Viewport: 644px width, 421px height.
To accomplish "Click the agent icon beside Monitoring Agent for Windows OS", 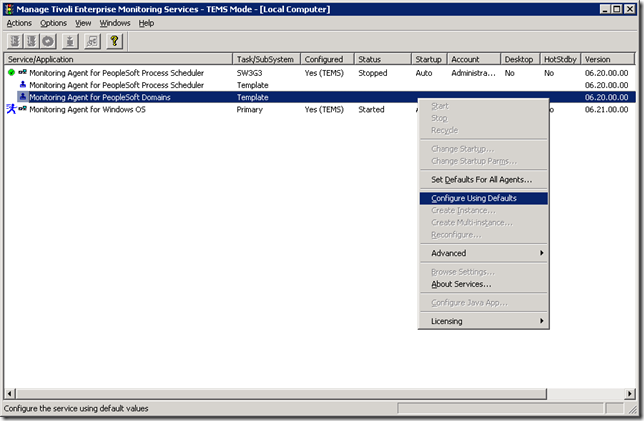I will tap(23, 109).
